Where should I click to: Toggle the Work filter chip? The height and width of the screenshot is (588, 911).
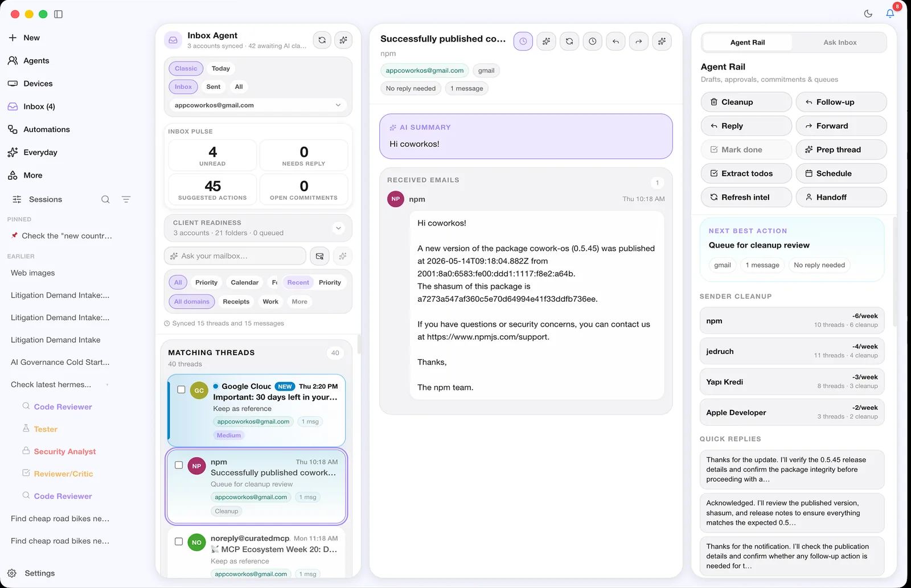[270, 302]
